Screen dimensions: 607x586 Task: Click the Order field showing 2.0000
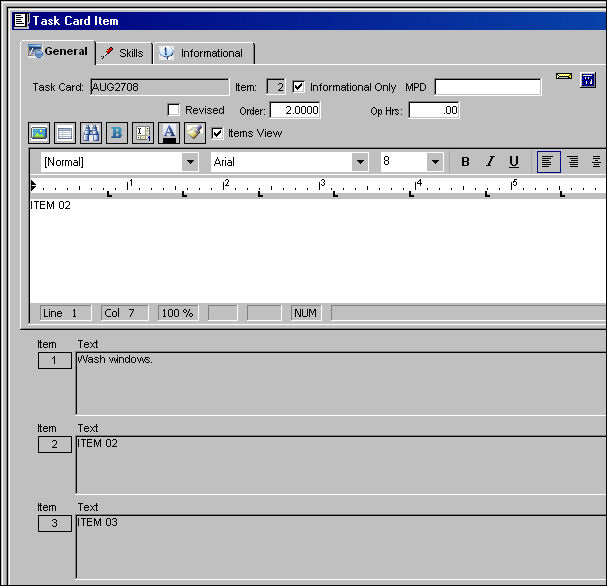[x=295, y=110]
